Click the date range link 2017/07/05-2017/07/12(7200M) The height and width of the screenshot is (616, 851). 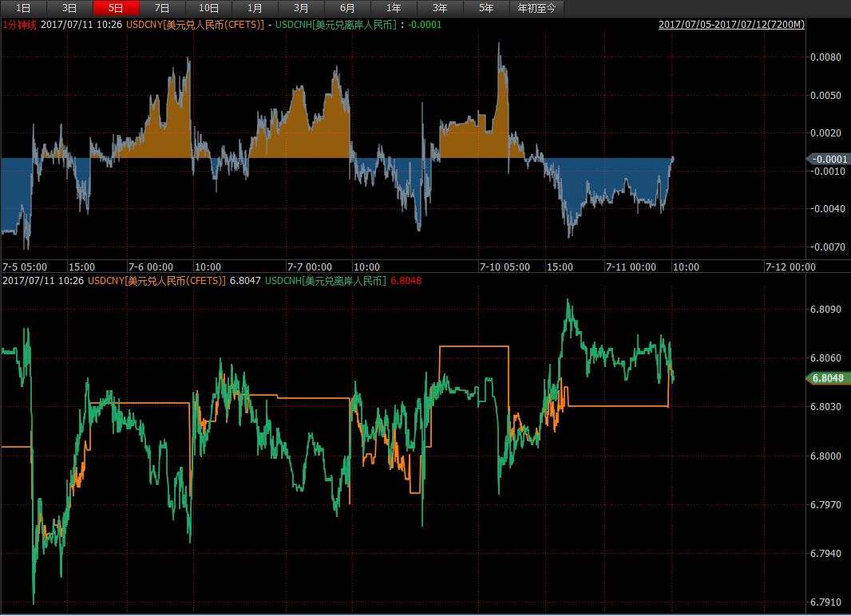click(731, 25)
